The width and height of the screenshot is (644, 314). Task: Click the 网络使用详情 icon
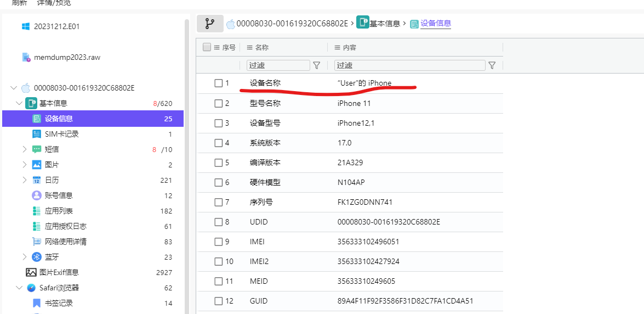coord(37,242)
